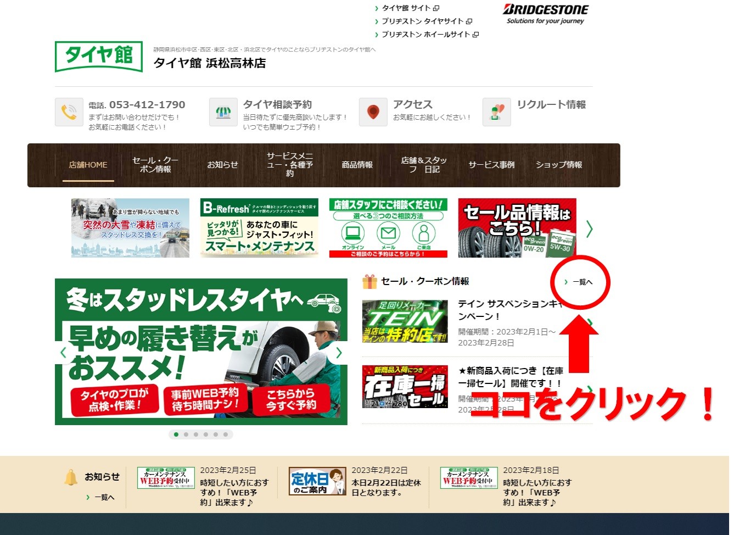Select the last slider pagination dot
Screen dimensions: 756x535
tap(226, 434)
